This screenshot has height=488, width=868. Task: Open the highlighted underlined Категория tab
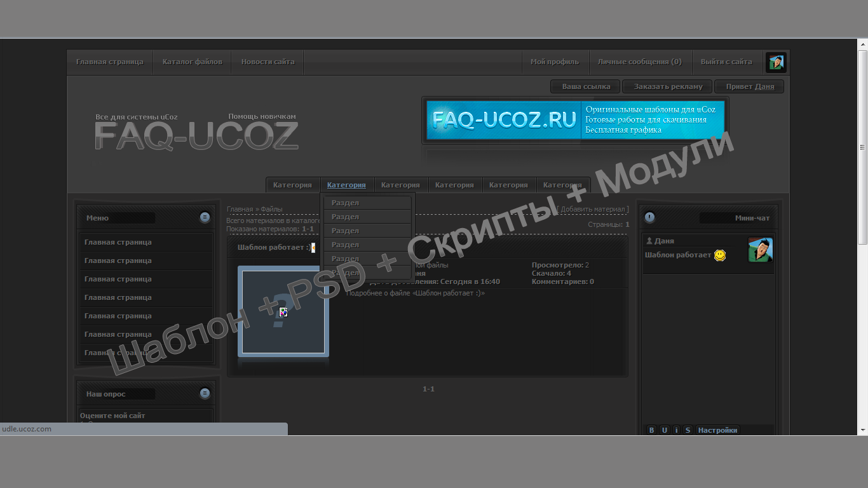pos(346,185)
